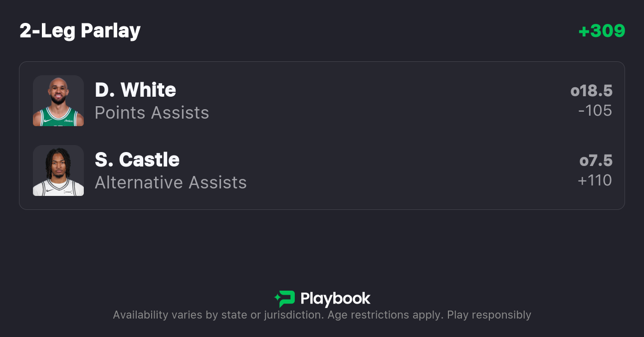This screenshot has height=337, width=644.
Task: Click the Nike swoosh on D. White's jersey
Action: click(x=46, y=120)
